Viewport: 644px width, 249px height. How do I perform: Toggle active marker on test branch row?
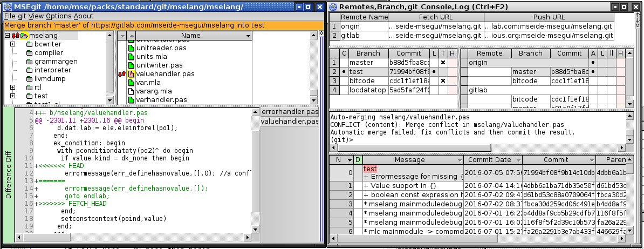[344, 72]
